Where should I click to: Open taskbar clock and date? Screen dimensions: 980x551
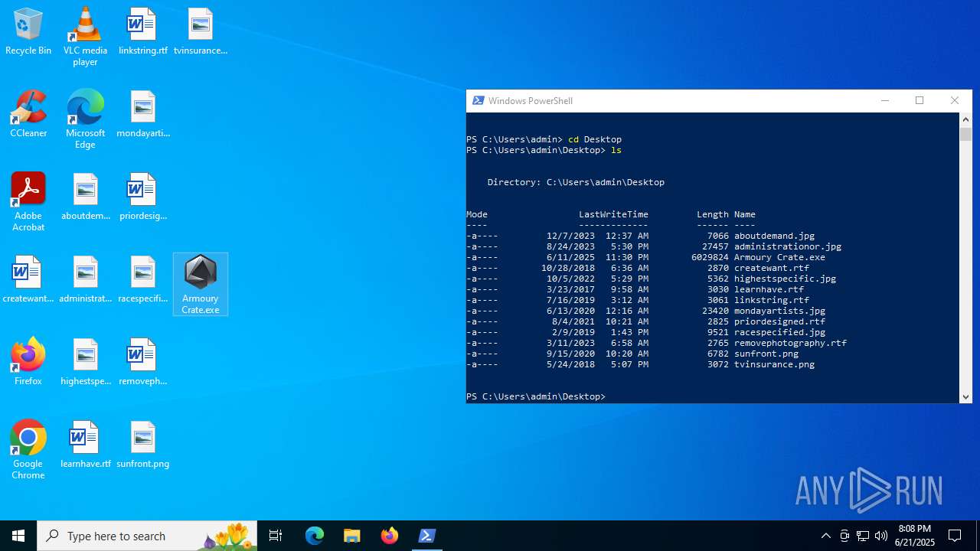[x=914, y=536]
